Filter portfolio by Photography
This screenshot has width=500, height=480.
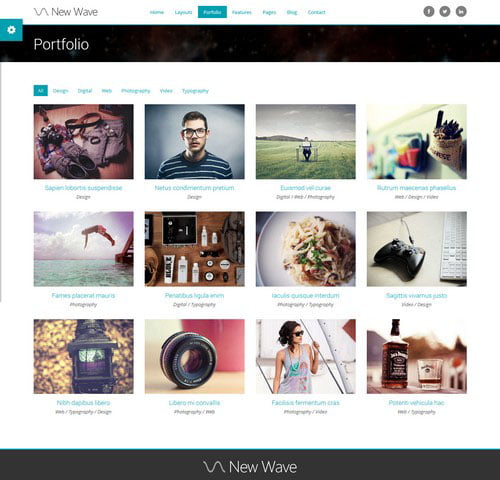(x=136, y=91)
